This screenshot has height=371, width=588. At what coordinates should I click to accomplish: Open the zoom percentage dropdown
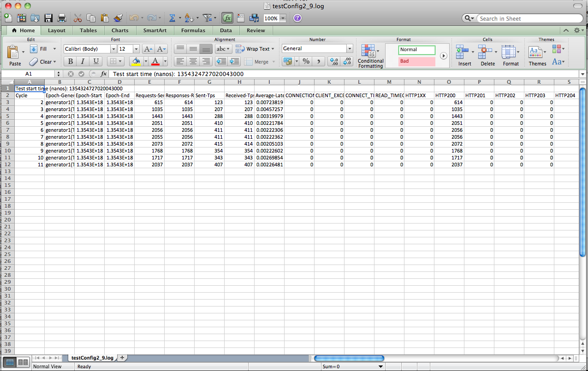[x=282, y=18]
